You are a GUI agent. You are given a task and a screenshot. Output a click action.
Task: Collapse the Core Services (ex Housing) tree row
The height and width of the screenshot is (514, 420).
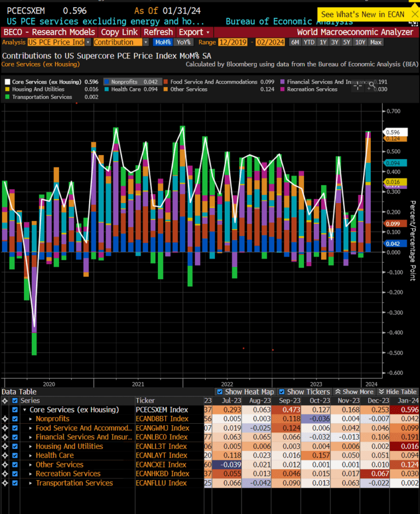25,410
